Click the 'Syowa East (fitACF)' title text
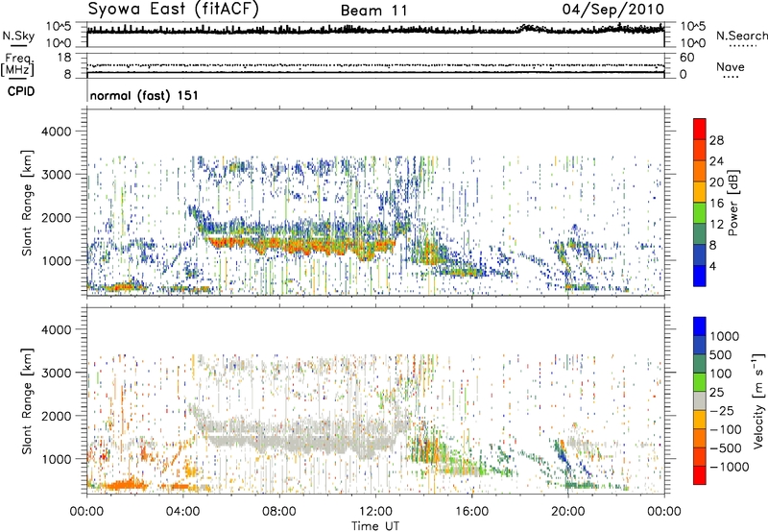This screenshot has height=532, width=768. 174,10
